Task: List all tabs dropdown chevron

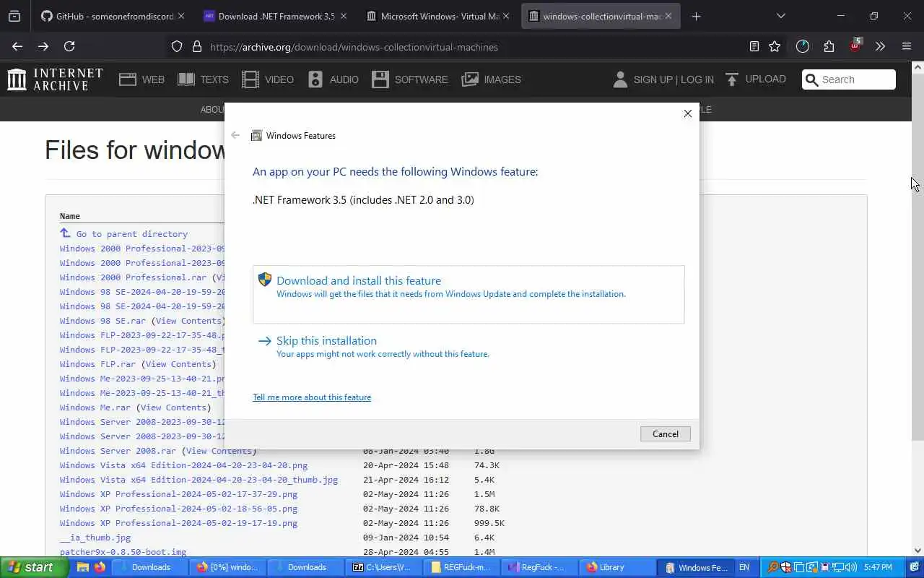Action: pos(780,16)
